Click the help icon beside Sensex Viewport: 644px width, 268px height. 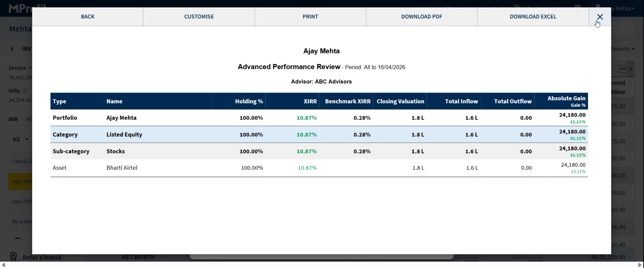pyautogui.click(x=30, y=68)
